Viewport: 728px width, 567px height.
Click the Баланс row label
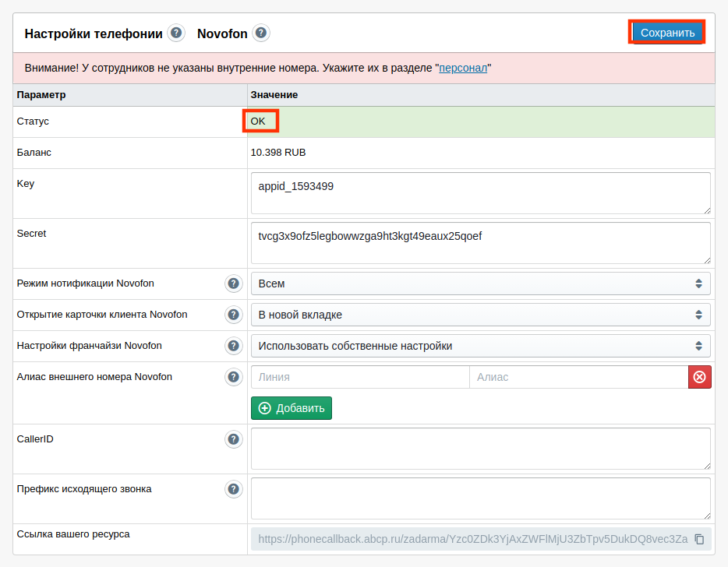click(34, 153)
